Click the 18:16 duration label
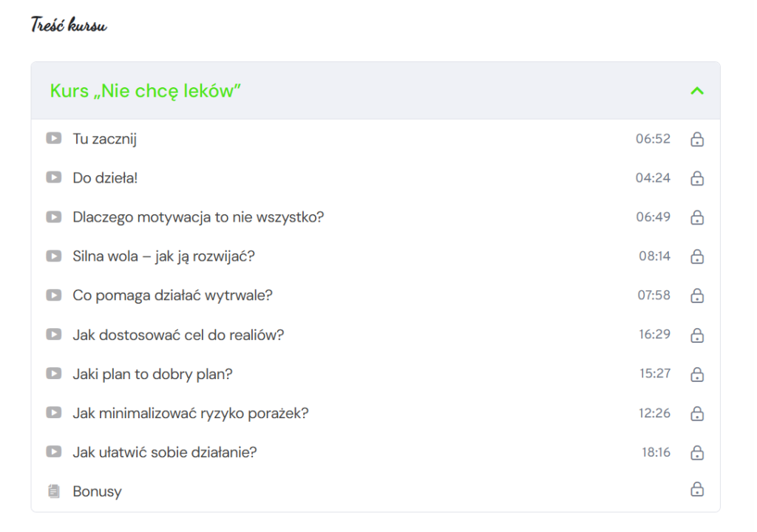 click(x=656, y=452)
